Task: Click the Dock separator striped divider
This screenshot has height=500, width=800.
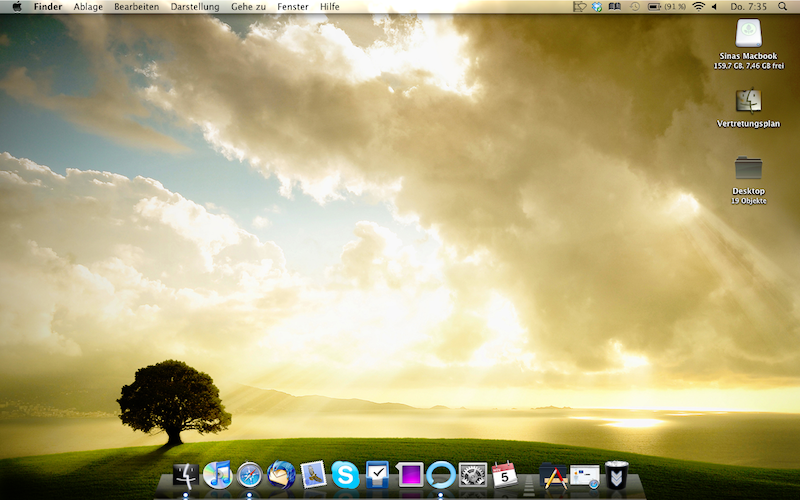Action: click(x=529, y=485)
